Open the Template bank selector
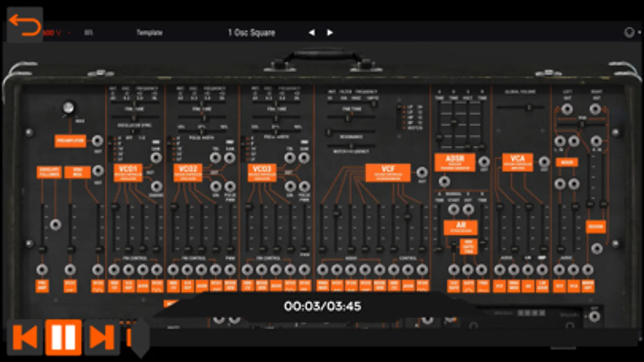 point(149,33)
